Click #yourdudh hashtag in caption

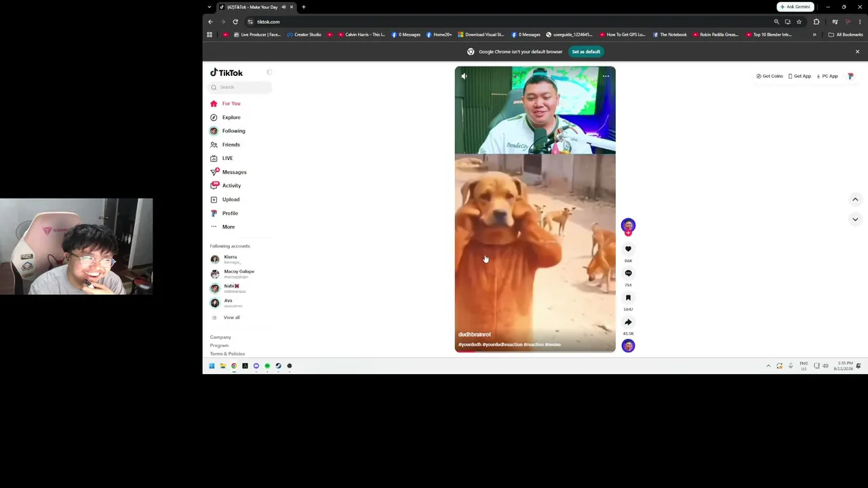(x=469, y=344)
